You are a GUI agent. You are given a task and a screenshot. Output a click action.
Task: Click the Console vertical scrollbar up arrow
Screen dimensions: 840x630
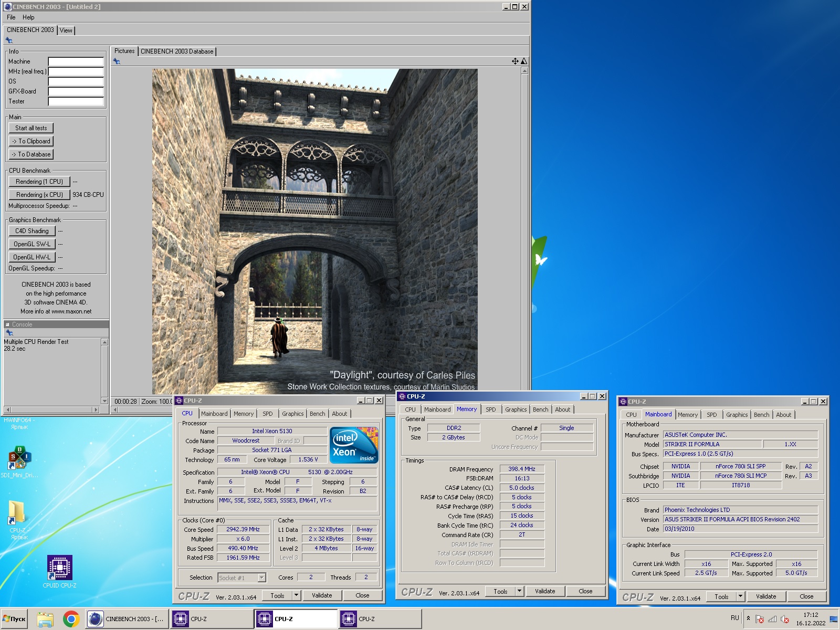pos(104,342)
